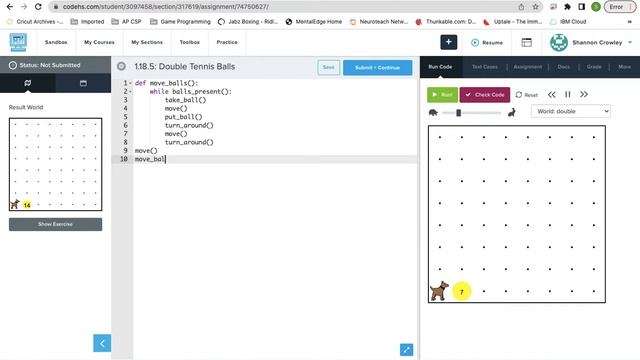Open the Thunkable.com bookmark

445,22
